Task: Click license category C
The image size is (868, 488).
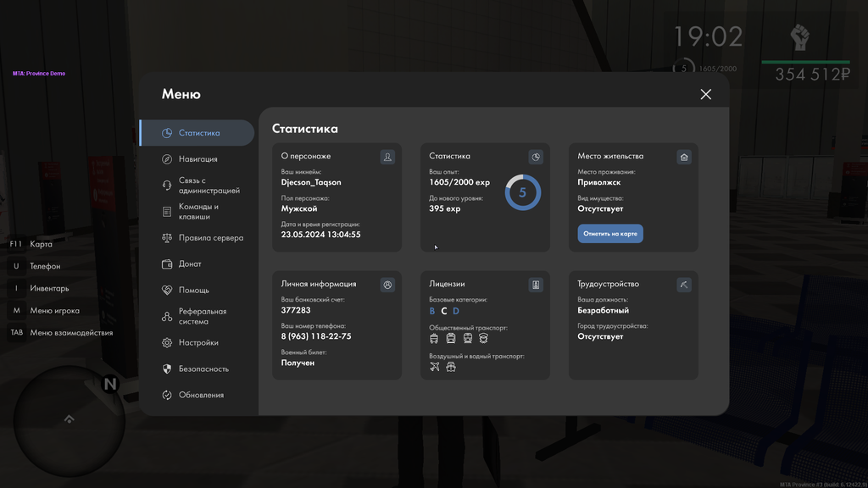Action: (x=444, y=311)
